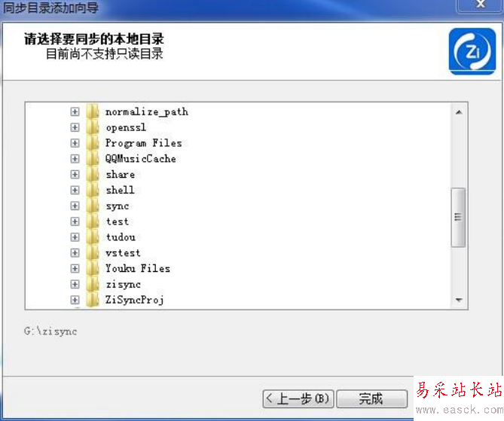This screenshot has width=504, height=421.
Task: Expand the shell folder node
Action: coord(75,191)
